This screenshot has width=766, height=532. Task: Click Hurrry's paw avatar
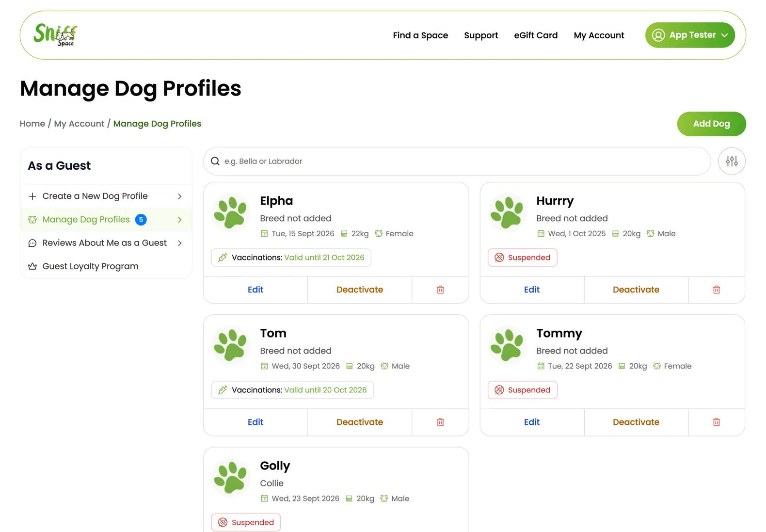[x=508, y=212]
